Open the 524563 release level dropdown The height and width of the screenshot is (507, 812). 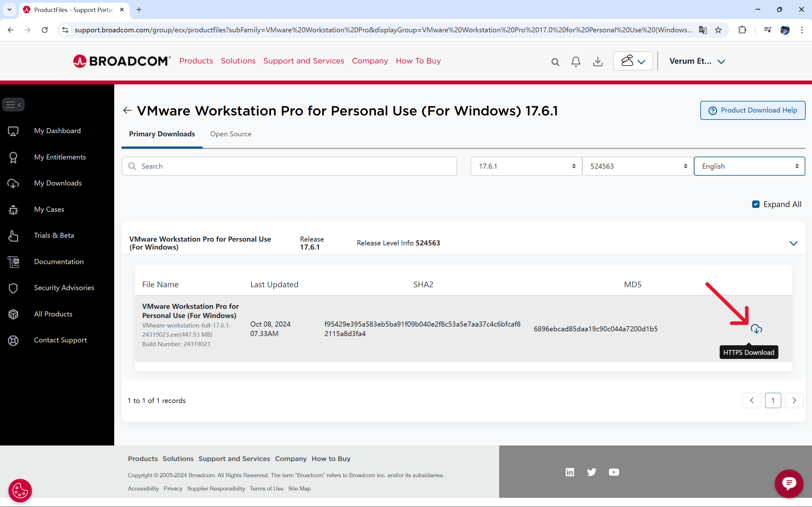637,166
